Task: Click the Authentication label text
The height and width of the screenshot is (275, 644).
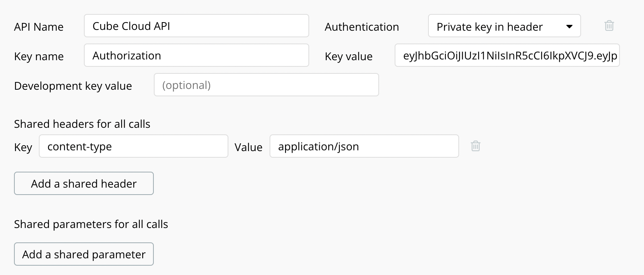Action: point(362,27)
